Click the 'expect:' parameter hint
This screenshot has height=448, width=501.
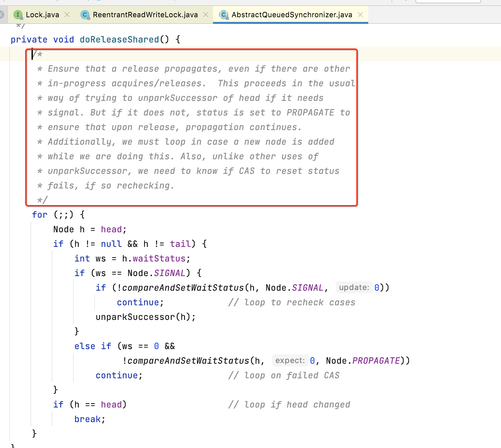click(290, 360)
